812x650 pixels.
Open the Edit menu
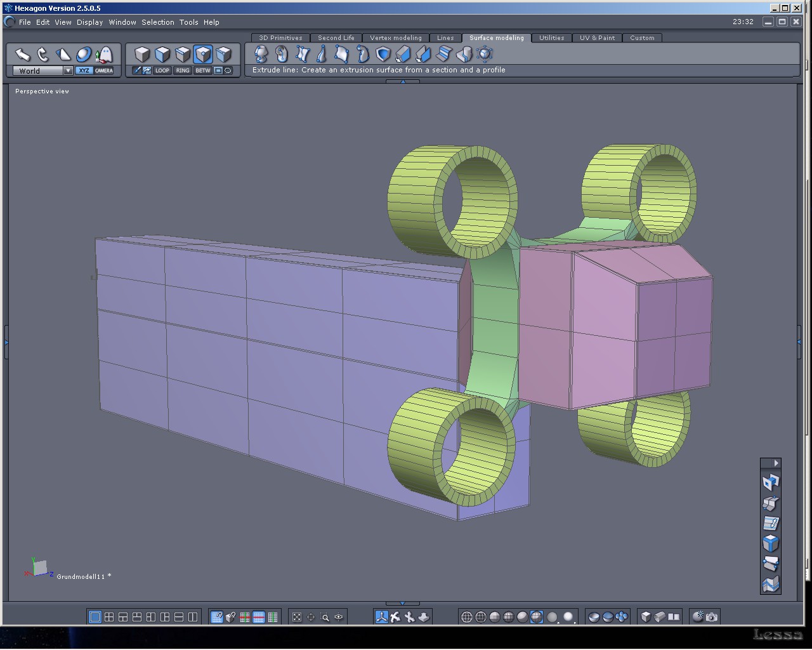[x=43, y=22]
